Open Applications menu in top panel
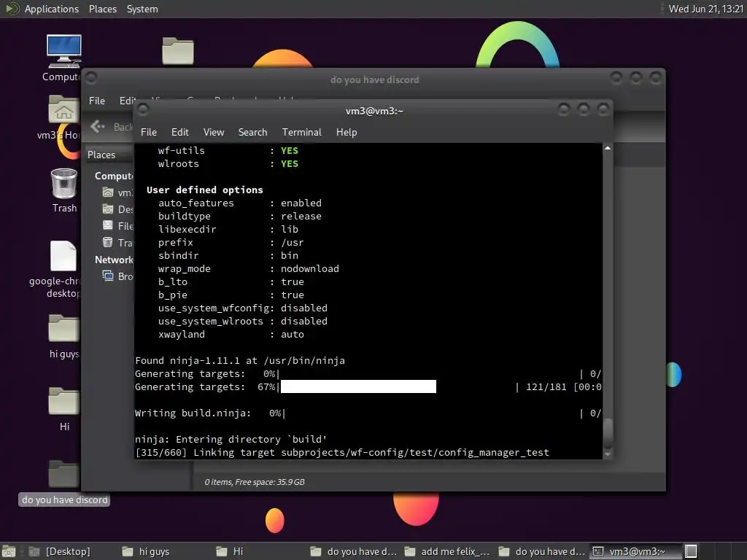 pos(52,9)
